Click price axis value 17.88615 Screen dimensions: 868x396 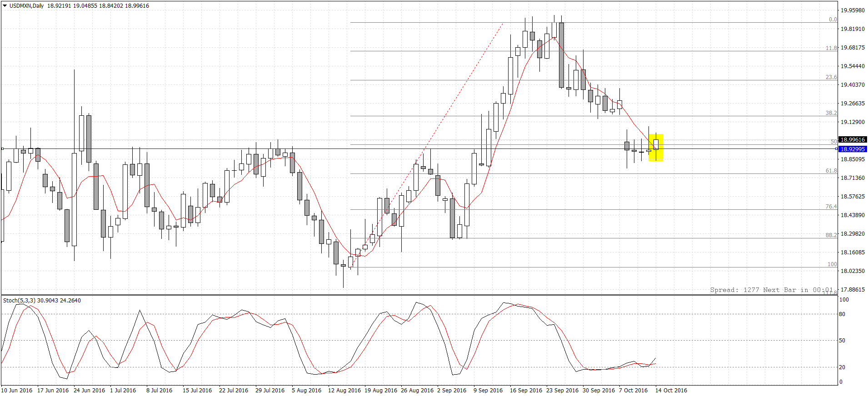(x=853, y=289)
